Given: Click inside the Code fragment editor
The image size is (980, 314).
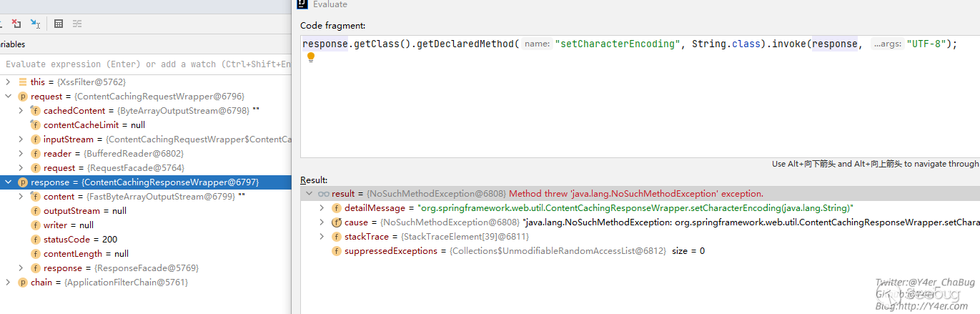Looking at the screenshot, I should coord(640,97).
